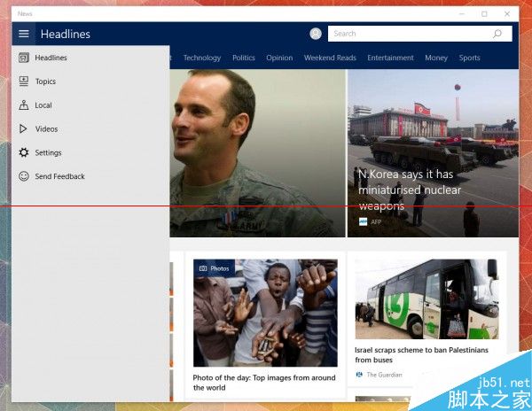This screenshot has height=411, width=532.
Task: Switch to the Weekend Reads tab
Action: click(x=330, y=58)
